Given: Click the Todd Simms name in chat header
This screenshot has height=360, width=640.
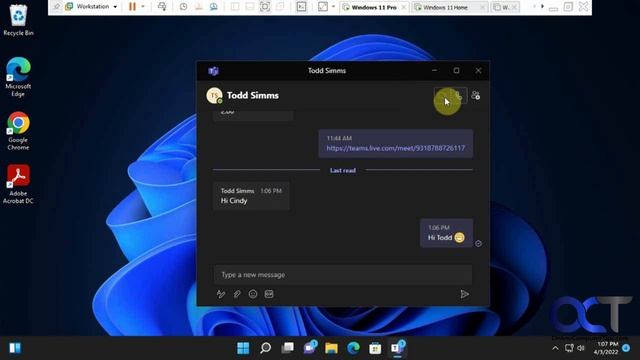Looking at the screenshot, I should (x=253, y=96).
